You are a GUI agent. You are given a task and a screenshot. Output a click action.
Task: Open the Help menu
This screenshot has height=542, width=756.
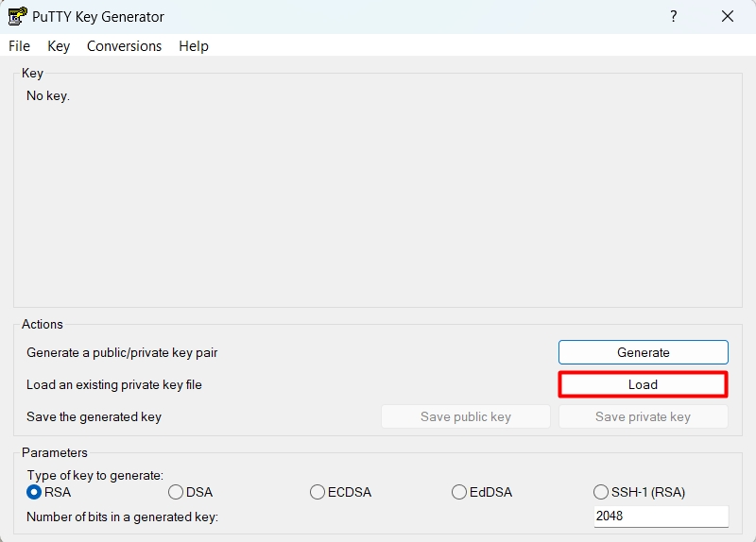[x=194, y=46]
